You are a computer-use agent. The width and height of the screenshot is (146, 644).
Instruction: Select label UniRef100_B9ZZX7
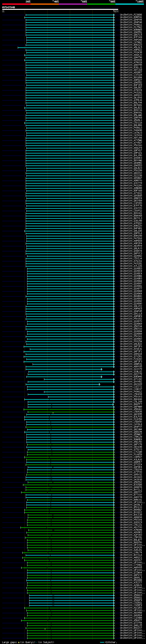(131, 628)
